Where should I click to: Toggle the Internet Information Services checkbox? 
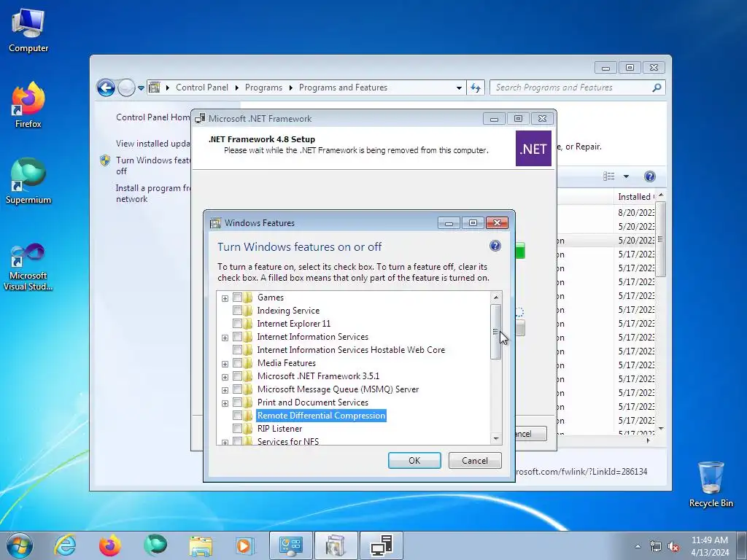point(237,337)
